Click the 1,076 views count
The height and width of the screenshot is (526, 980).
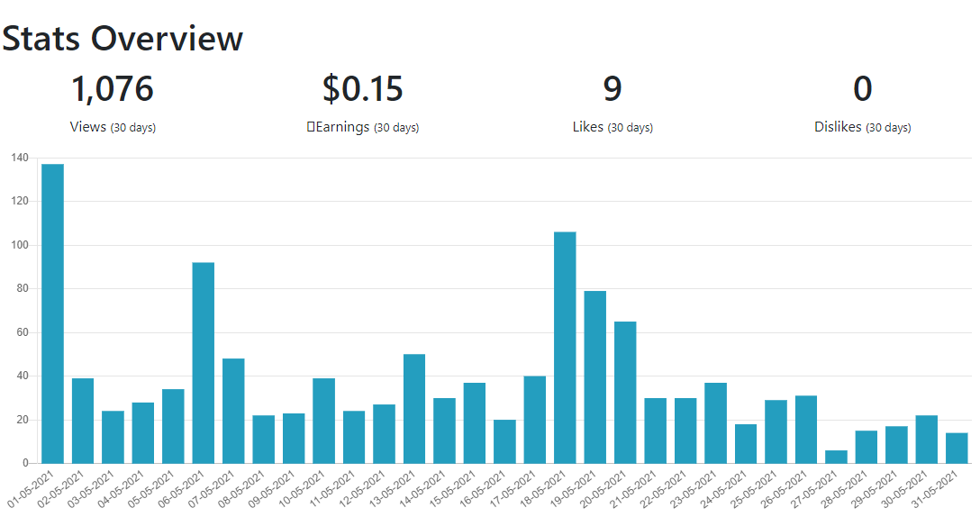(113, 88)
